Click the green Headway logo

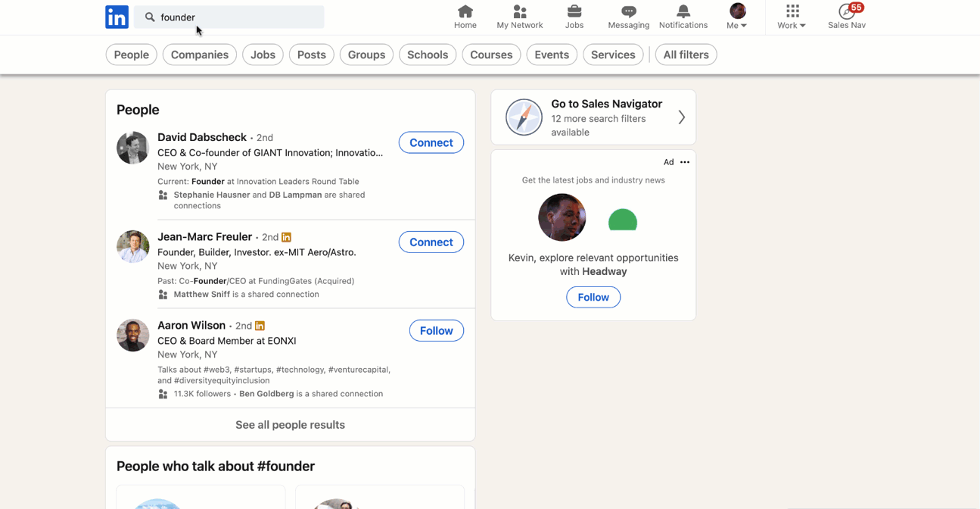(623, 220)
